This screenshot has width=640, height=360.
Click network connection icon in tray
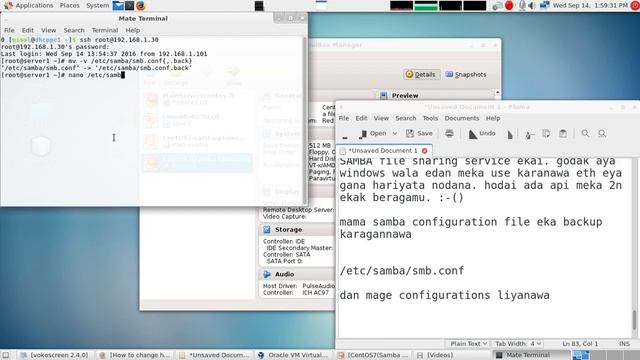[x=544, y=5]
